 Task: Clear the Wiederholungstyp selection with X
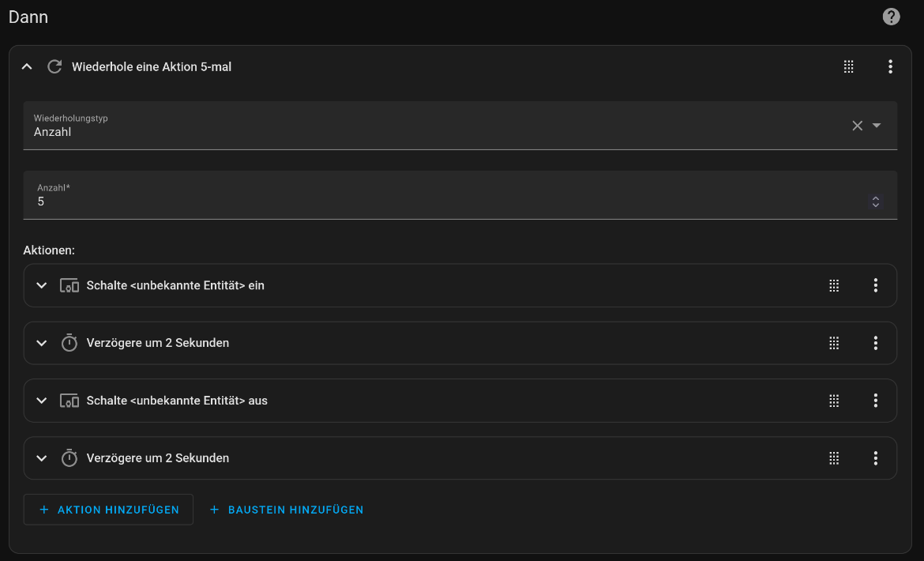point(857,126)
